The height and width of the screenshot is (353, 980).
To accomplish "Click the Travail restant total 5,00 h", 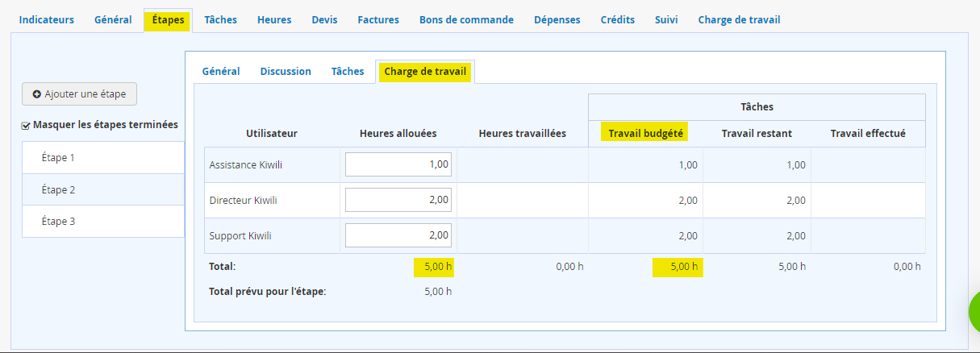I will [x=792, y=266].
